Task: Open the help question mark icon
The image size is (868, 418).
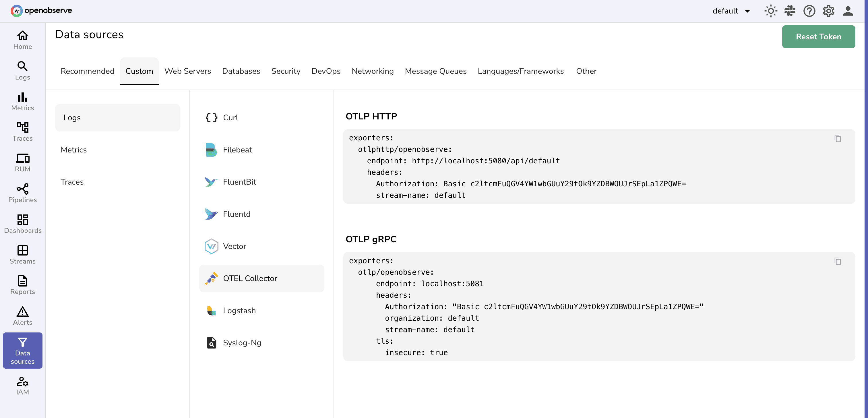Action: (809, 11)
